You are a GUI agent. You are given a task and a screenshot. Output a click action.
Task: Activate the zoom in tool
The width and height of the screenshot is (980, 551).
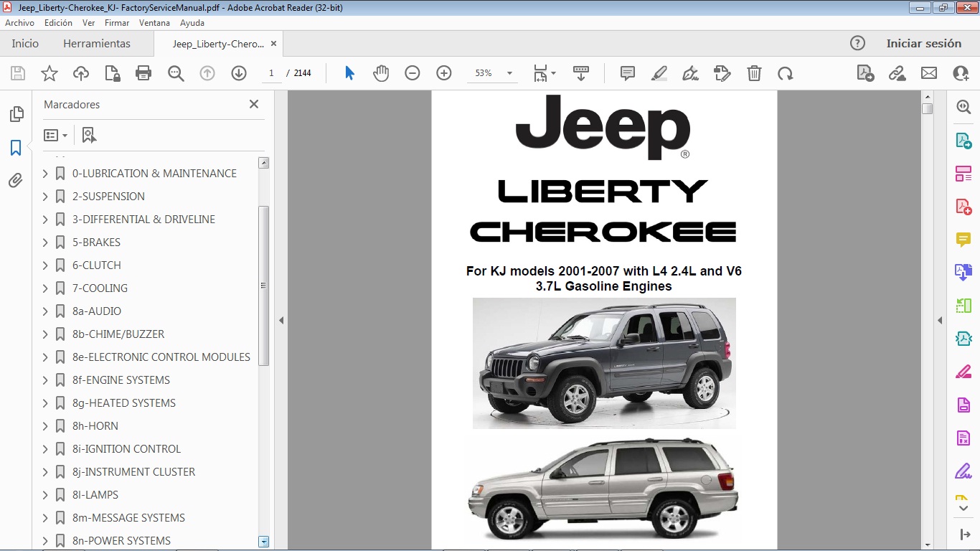443,72
